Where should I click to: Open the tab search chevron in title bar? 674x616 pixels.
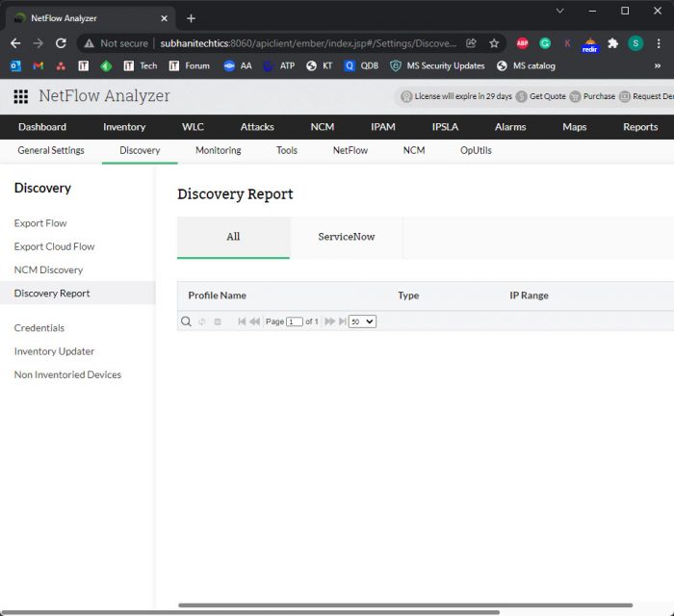559,11
